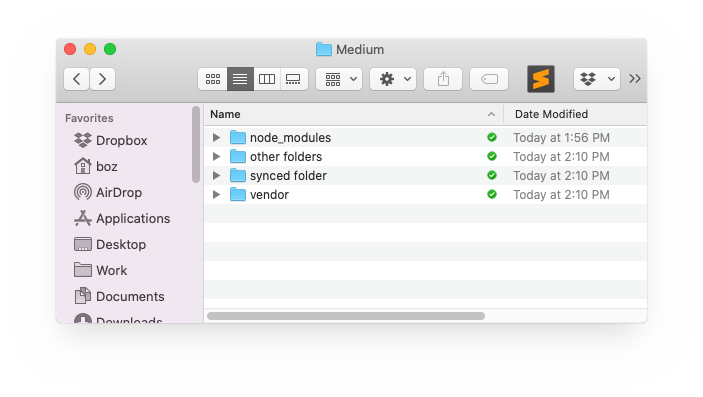Go back with the left chevron button

coord(76,79)
